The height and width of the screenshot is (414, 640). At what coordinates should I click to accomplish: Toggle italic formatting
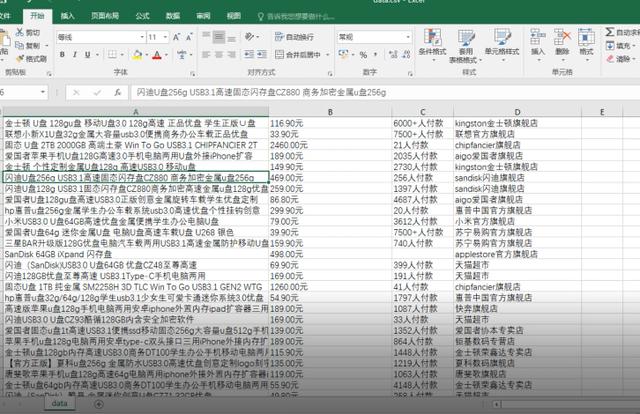75,55
